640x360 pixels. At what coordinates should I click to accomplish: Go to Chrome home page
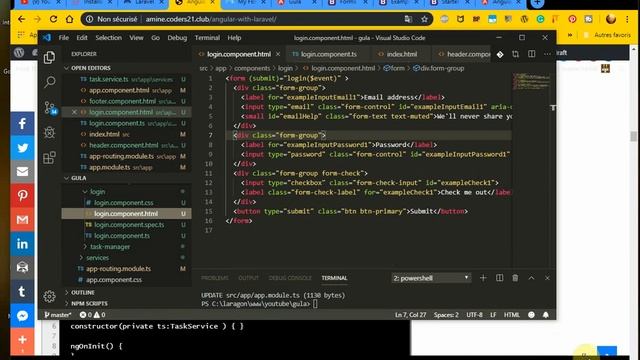tap(69, 19)
